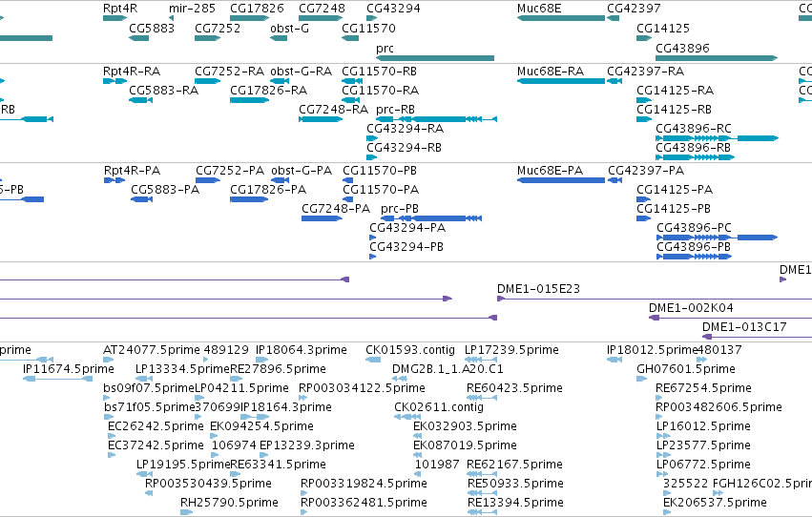Image resolution: width=812 pixels, height=517 pixels.
Task: Select the CG17826-RA transcript
Action: 250,100
